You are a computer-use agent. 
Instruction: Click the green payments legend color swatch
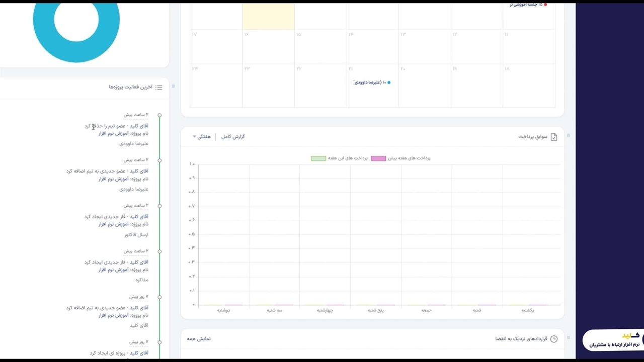tap(318, 158)
